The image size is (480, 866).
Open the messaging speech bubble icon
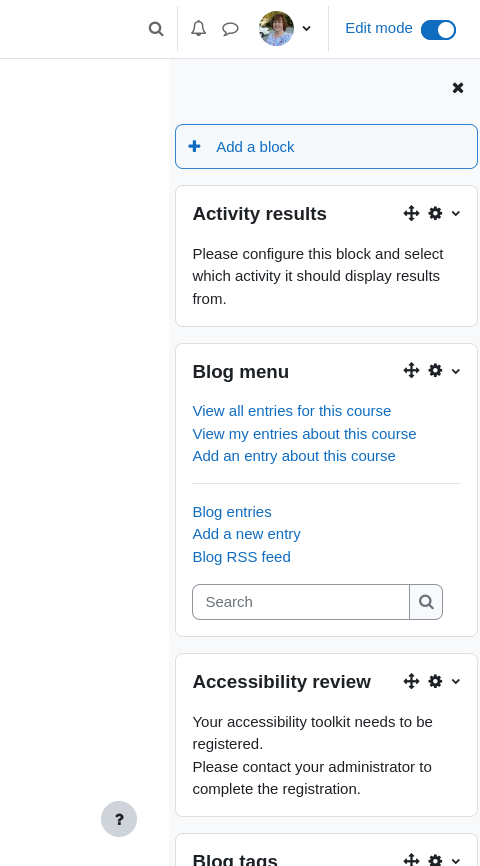pyautogui.click(x=230, y=29)
